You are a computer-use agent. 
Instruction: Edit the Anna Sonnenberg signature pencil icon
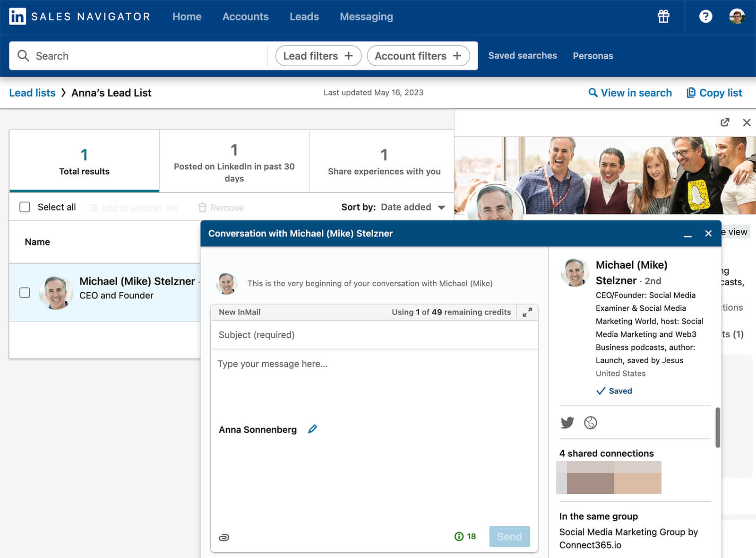click(x=312, y=429)
